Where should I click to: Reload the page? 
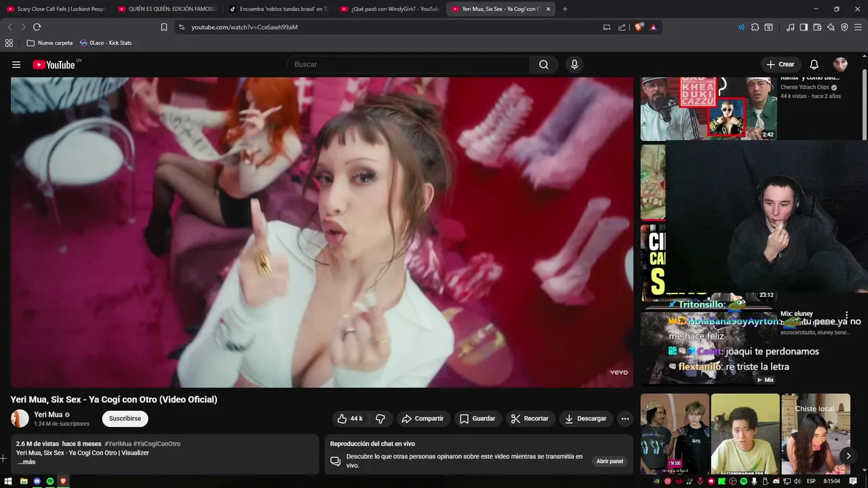click(37, 27)
